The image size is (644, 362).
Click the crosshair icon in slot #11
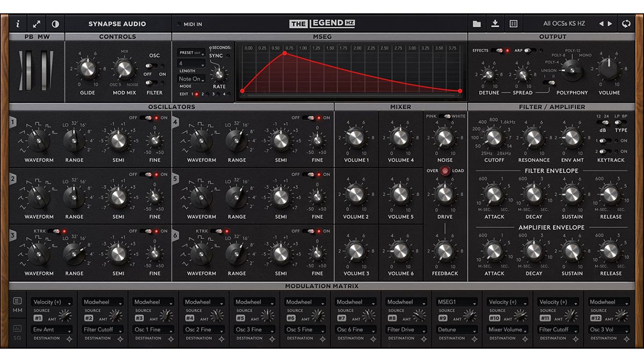tap(575, 339)
